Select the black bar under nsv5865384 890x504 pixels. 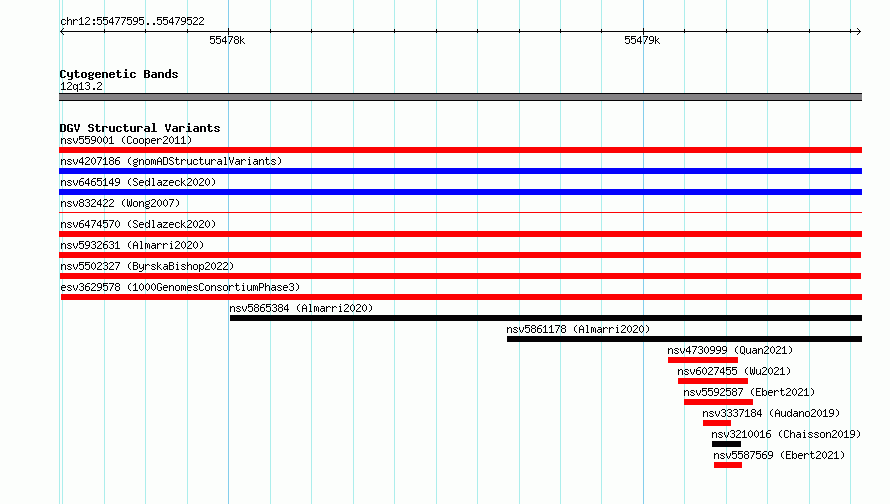pyautogui.click(x=546, y=318)
